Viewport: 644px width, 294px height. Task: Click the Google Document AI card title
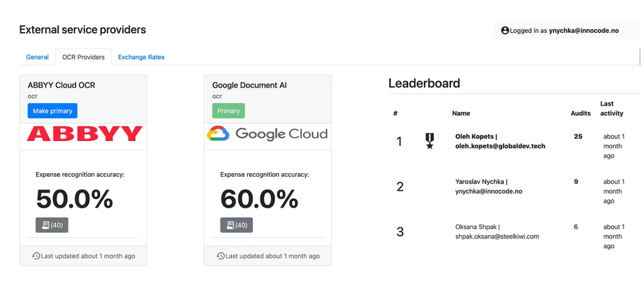point(249,86)
